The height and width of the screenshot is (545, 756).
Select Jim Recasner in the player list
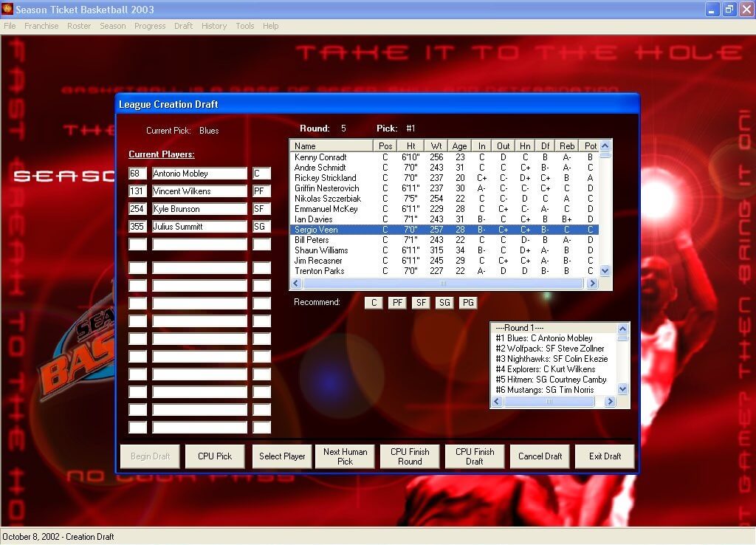[444, 261]
